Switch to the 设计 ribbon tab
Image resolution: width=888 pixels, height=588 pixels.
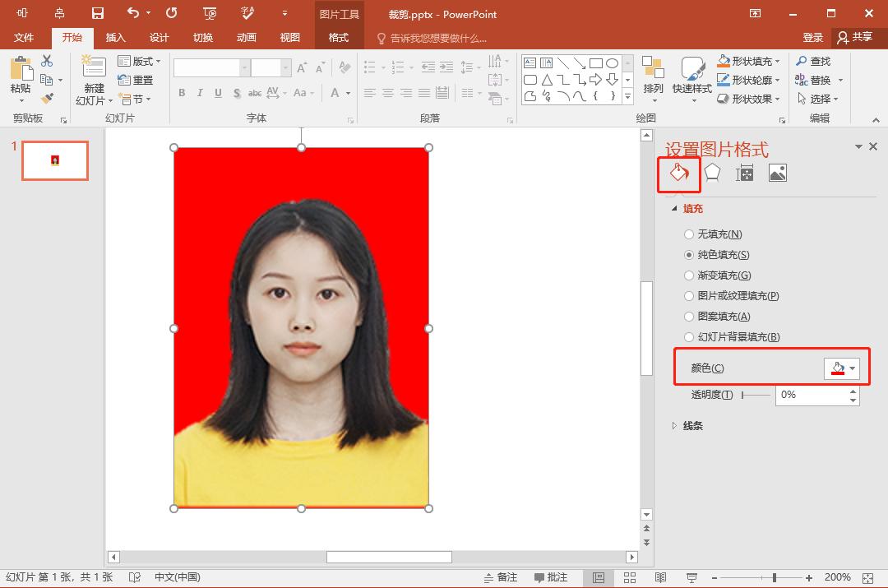pos(159,37)
